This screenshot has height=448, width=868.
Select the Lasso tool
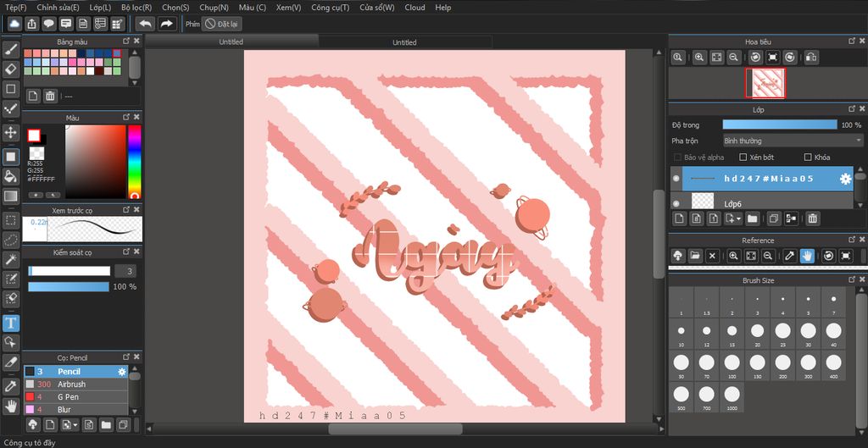tap(10, 240)
